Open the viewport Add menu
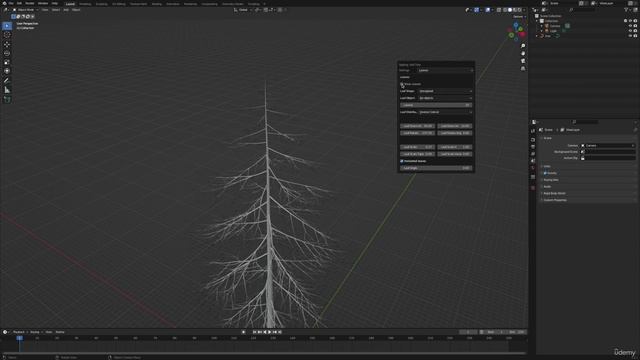This screenshot has height=360, width=640. 66,10
